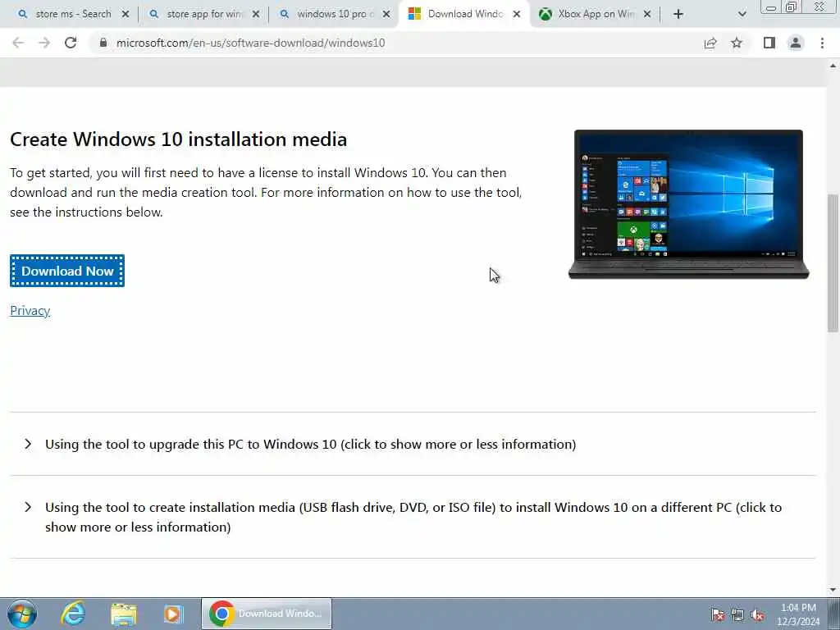
Task: Click the Action Center flag tray icon
Action: click(x=717, y=615)
